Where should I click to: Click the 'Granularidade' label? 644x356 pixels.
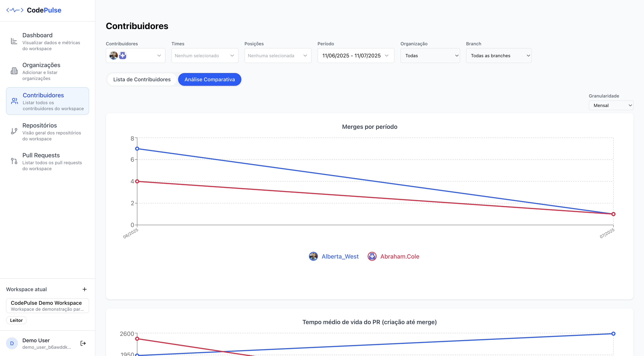604,96
